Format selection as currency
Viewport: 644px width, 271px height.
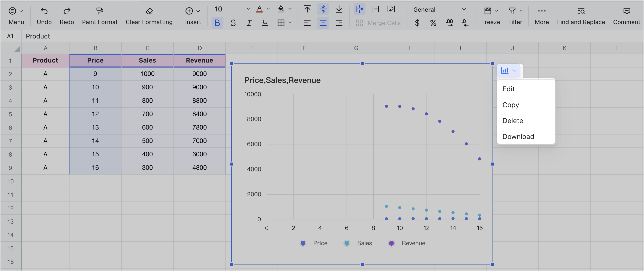(x=417, y=23)
